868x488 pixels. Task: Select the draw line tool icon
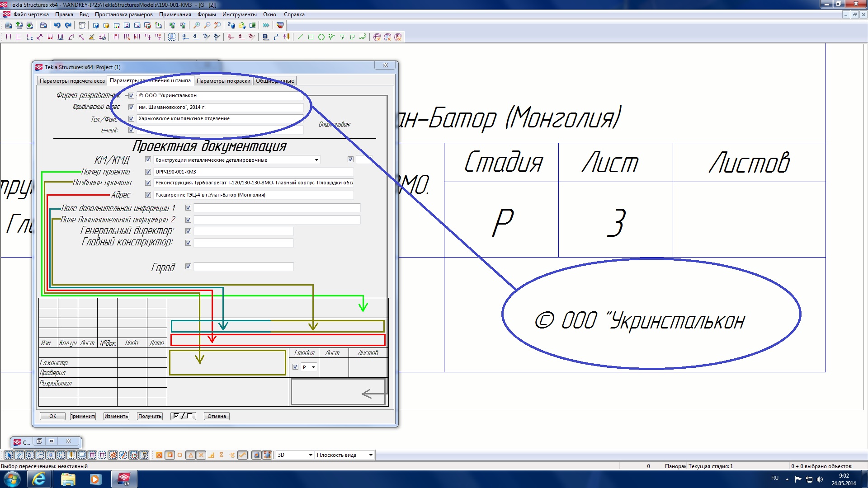300,37
